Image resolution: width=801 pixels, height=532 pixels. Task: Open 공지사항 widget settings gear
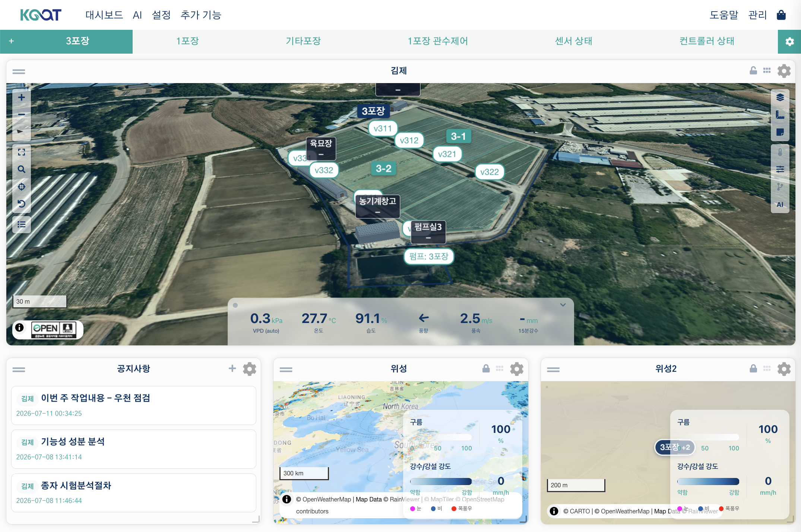(250, 369)
